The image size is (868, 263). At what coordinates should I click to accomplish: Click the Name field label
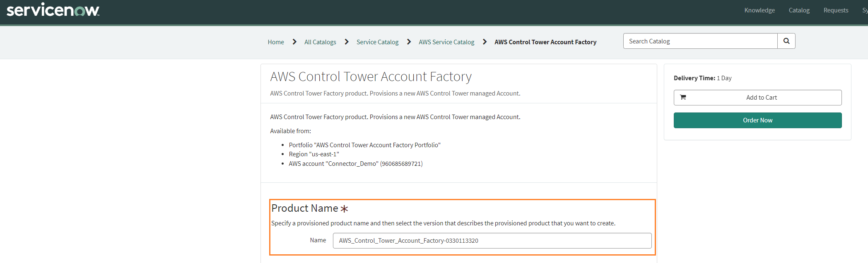click(318, 240)
